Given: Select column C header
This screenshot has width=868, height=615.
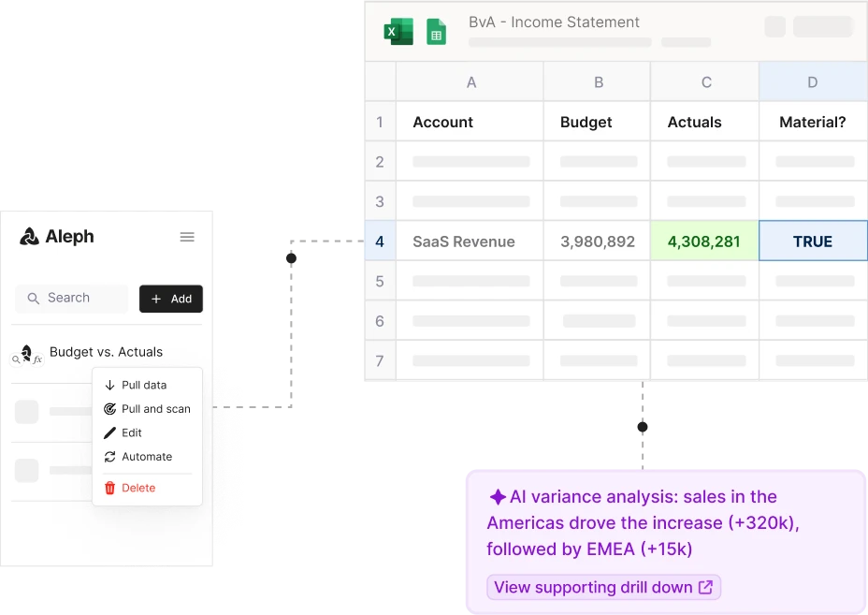Looking at the screenshot, I should click(x=705, y=82).
